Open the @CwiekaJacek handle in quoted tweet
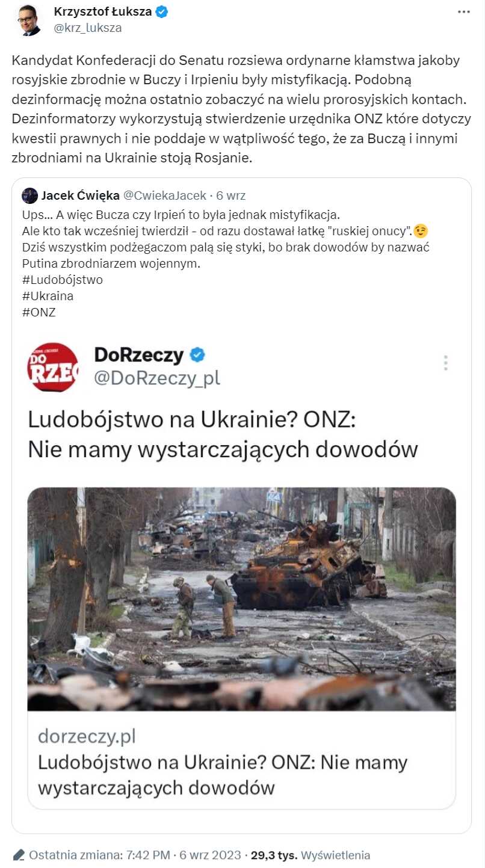Image resolution: width=485 pixels, height=868 pixels. click(164, 195)
